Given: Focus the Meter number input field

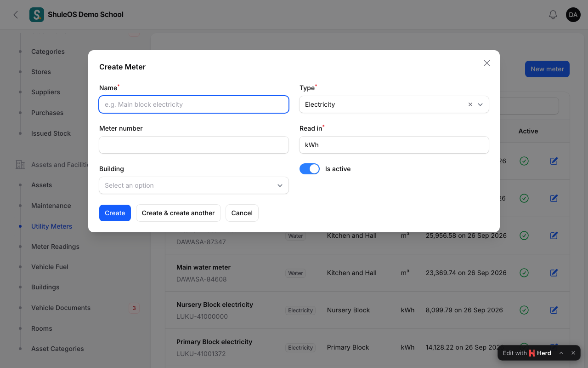Looking at the screenshot, I should (x=194, y=145).
